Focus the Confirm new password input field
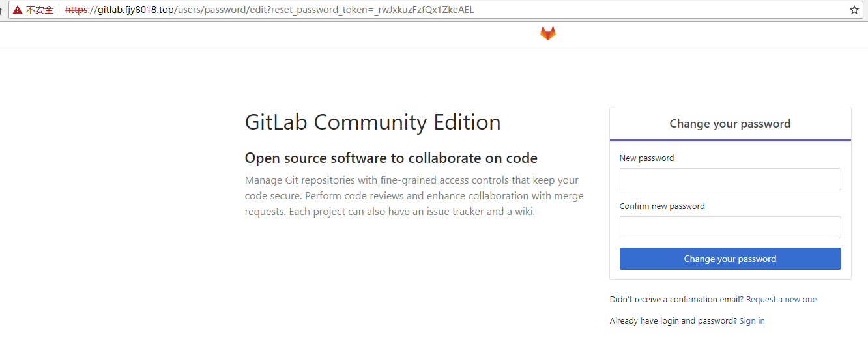The width and height of the screenshot is (868, 340). (x=730, y=227)
